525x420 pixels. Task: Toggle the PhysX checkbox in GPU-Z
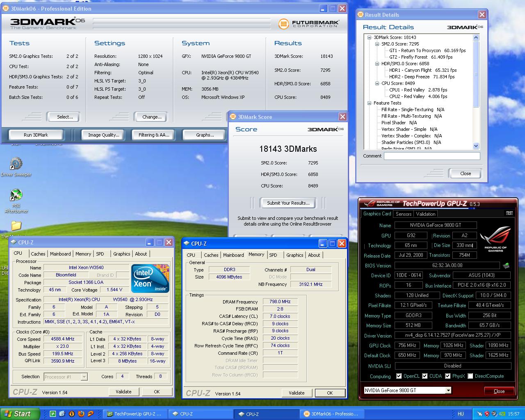point(448,376)
